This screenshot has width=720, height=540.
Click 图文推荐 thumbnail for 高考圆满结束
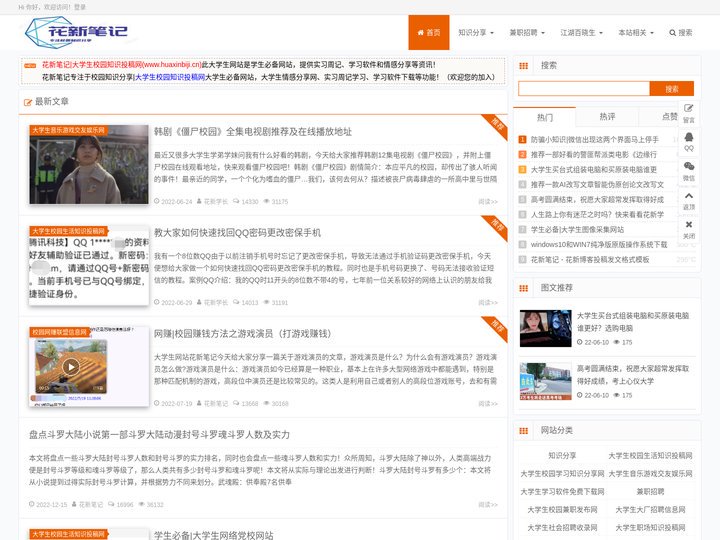point(546,381)
